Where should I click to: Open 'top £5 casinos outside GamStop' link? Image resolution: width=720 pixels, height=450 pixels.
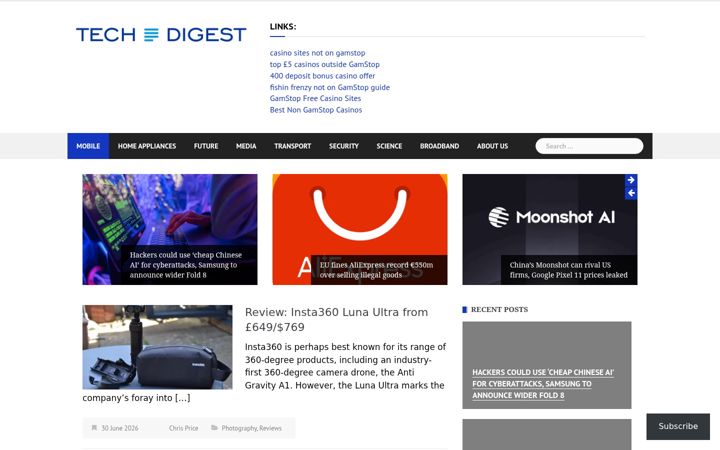coord(325,64)
